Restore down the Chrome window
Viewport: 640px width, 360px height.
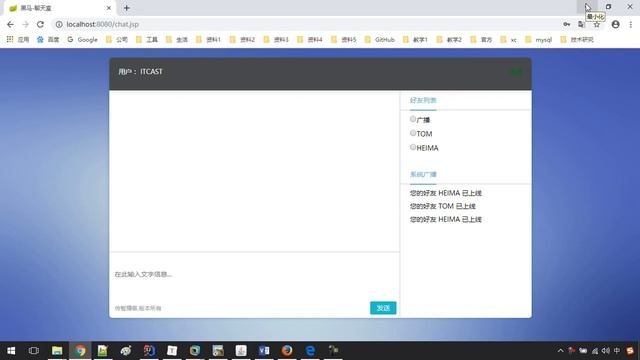608,7
